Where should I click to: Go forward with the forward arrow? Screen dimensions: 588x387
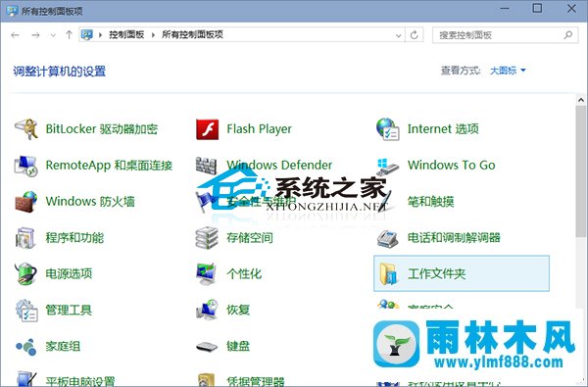[35, 35]
